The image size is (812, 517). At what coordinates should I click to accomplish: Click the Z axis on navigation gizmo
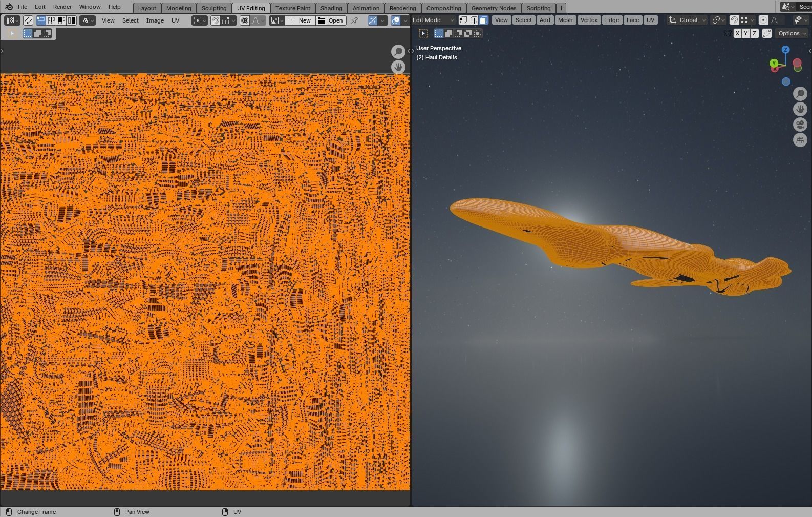point(786,50)
